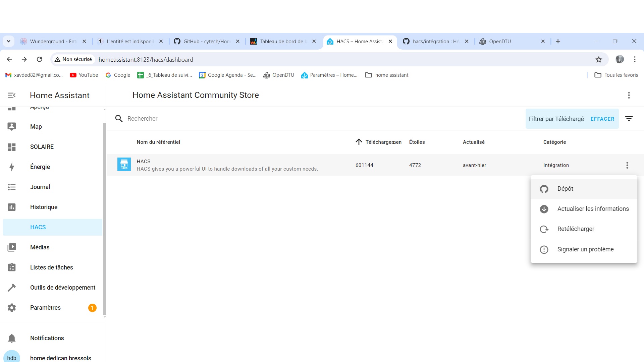Viewport: 644px width, 362px height.
Task: Open the Google Agenda bookmark
Action: pyautogui.click(x=228, y=75)
